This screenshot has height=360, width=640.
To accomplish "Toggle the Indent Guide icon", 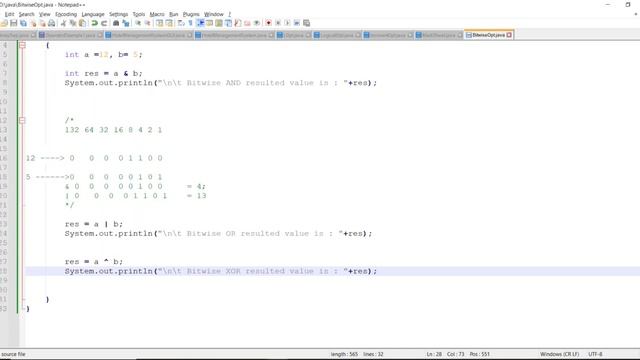I will tap(200, 23).
